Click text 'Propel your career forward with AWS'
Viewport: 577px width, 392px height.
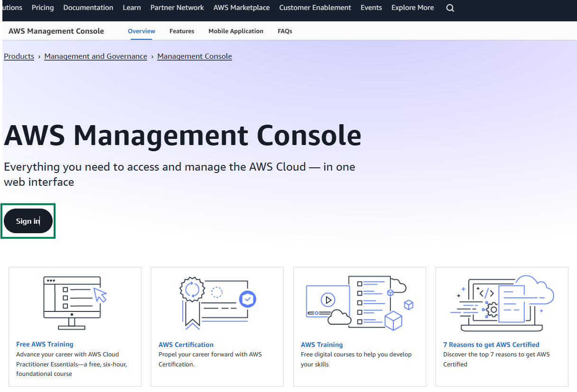pyautogui.click(x=210, y=355)
